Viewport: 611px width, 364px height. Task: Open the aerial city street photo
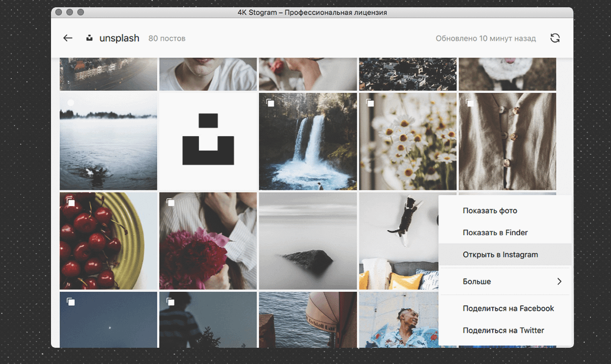pos(108,74)
